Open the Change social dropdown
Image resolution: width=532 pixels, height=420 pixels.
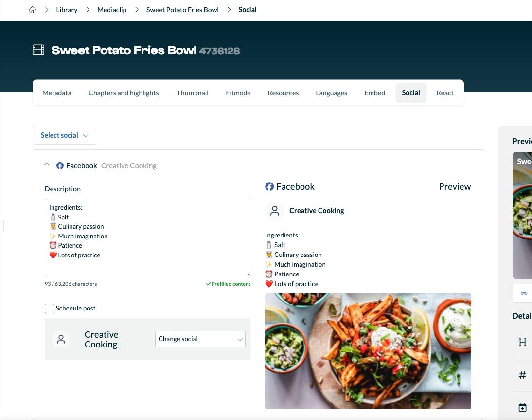200,339
